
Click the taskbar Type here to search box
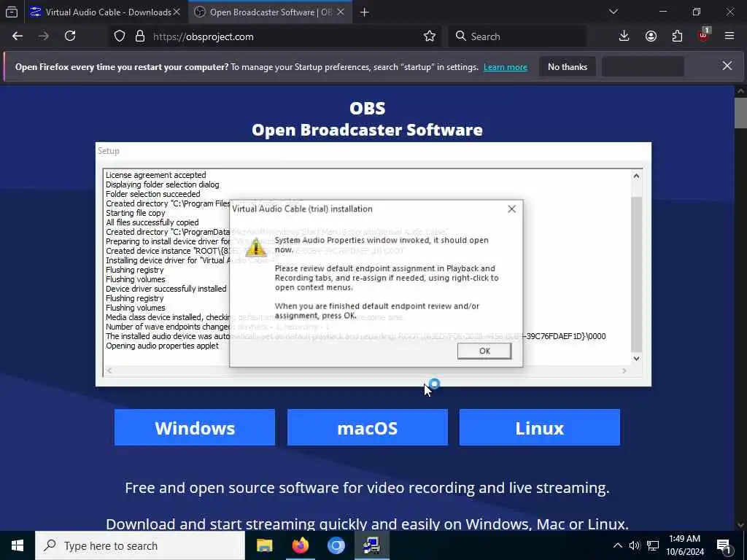coord(140,545)
